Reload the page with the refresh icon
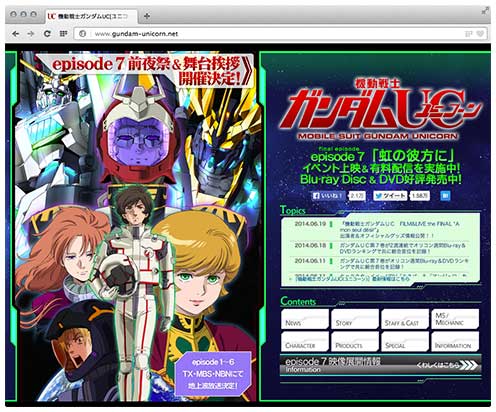 pyautogui.click(x=47, y=34)
